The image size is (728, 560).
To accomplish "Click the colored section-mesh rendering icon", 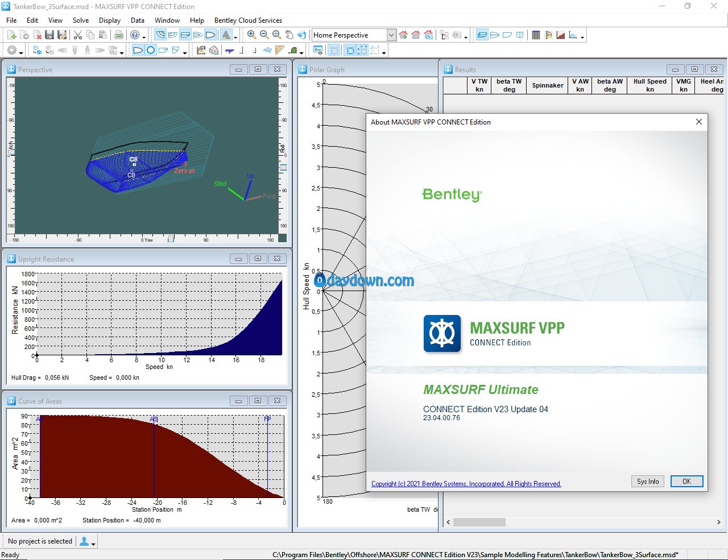I will point(214,50).
